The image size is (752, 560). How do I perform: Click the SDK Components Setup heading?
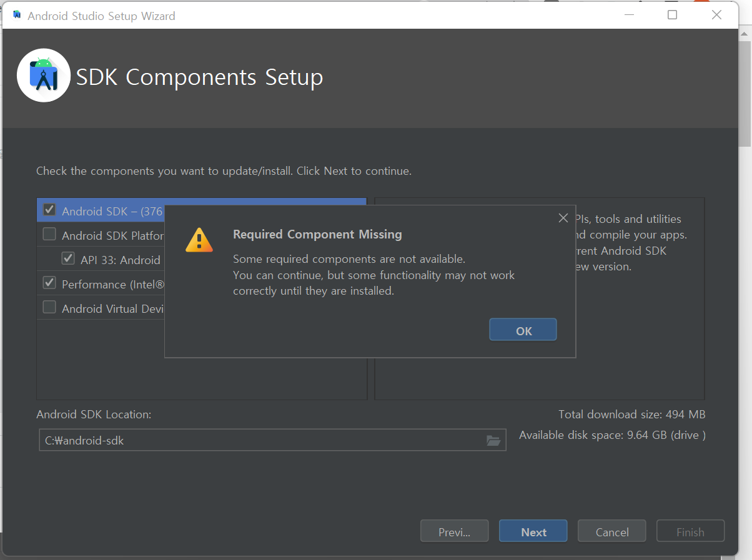[x=199, y=77]
